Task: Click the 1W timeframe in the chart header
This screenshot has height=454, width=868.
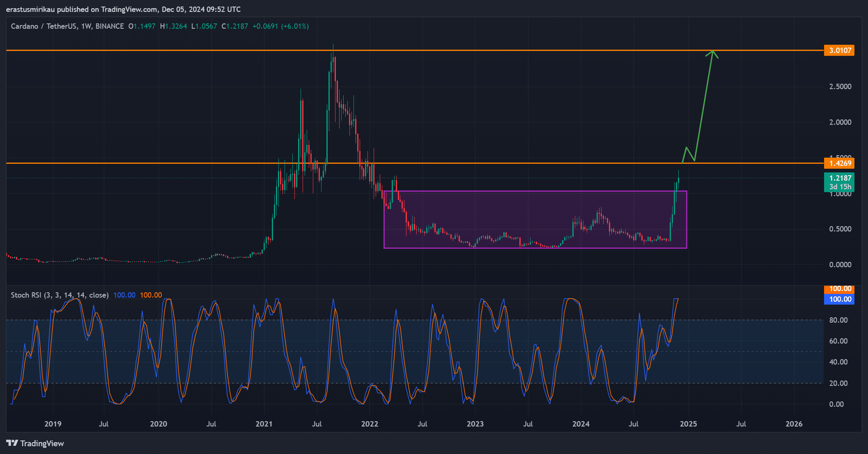Action: coord(86,26)
